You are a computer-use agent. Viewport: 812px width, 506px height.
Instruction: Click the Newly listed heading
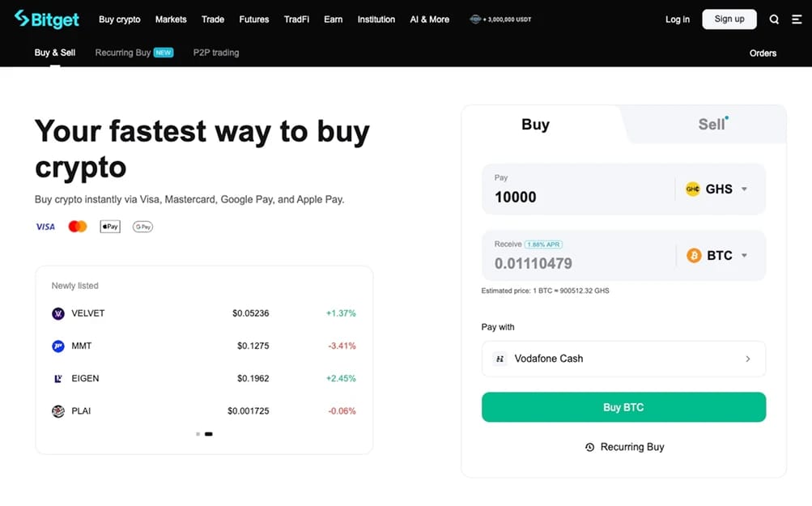click(74, 286)
